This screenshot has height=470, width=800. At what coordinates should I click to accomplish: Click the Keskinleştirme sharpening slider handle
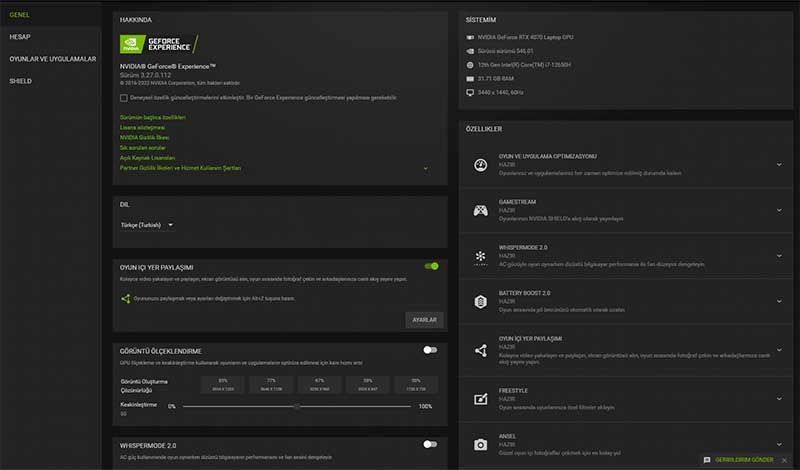[x=297, y=407]
